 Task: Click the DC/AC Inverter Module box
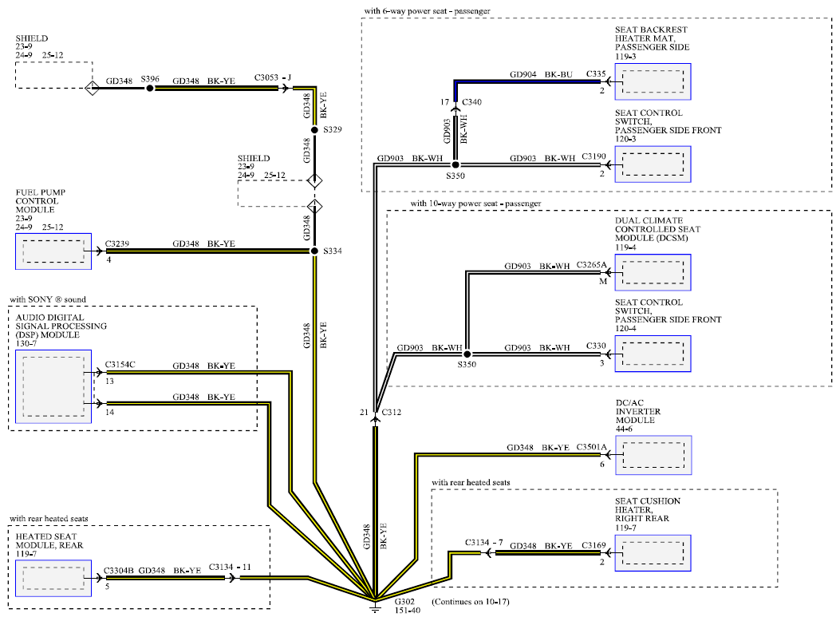pyautogui.click(x=653, y=455)
